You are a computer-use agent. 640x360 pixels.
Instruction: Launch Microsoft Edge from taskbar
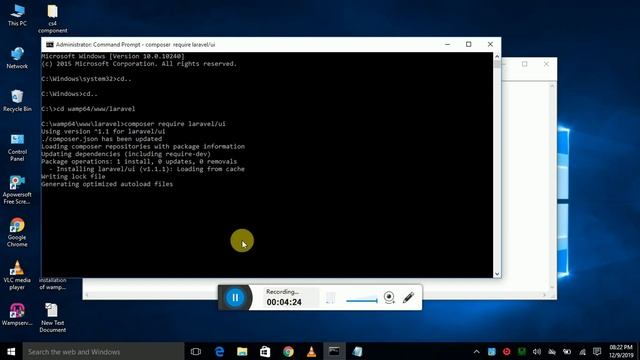219,351
